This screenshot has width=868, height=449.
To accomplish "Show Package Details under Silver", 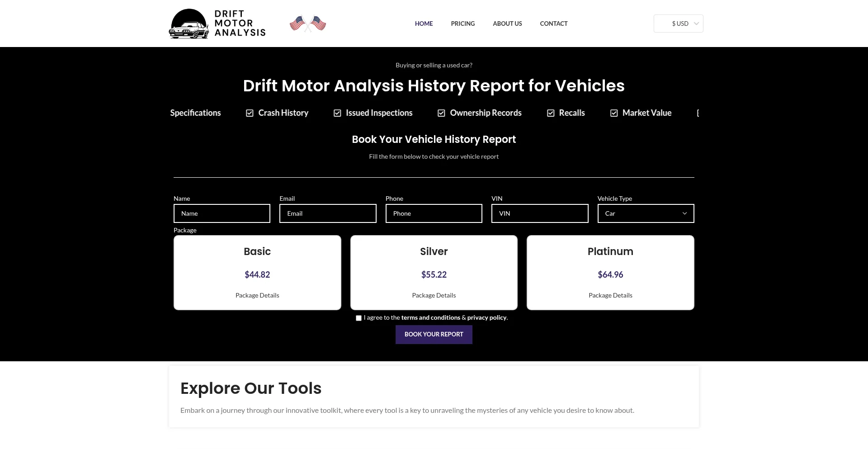I will click(x=434, y=295).
